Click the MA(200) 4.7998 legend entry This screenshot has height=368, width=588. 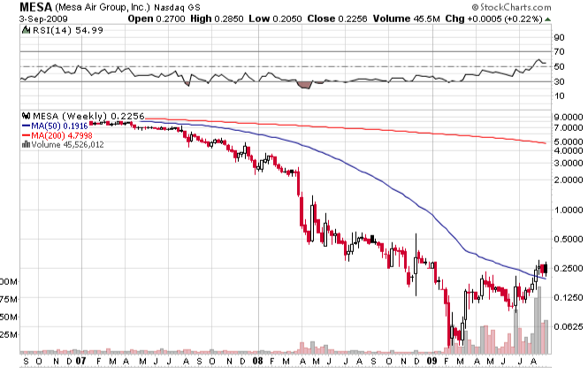pyautogui.click(x=62, y=135)
